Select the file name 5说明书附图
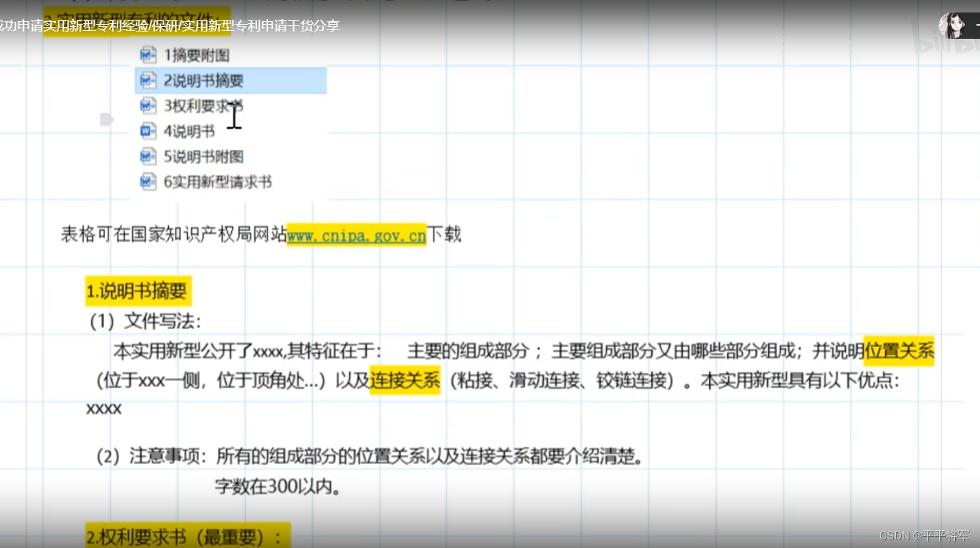 204,156
